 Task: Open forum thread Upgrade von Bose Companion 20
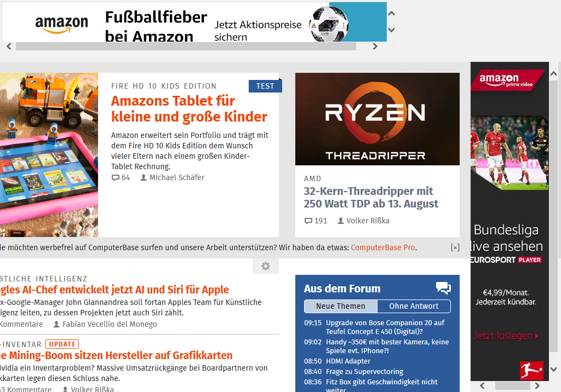[x=385, y=327]
